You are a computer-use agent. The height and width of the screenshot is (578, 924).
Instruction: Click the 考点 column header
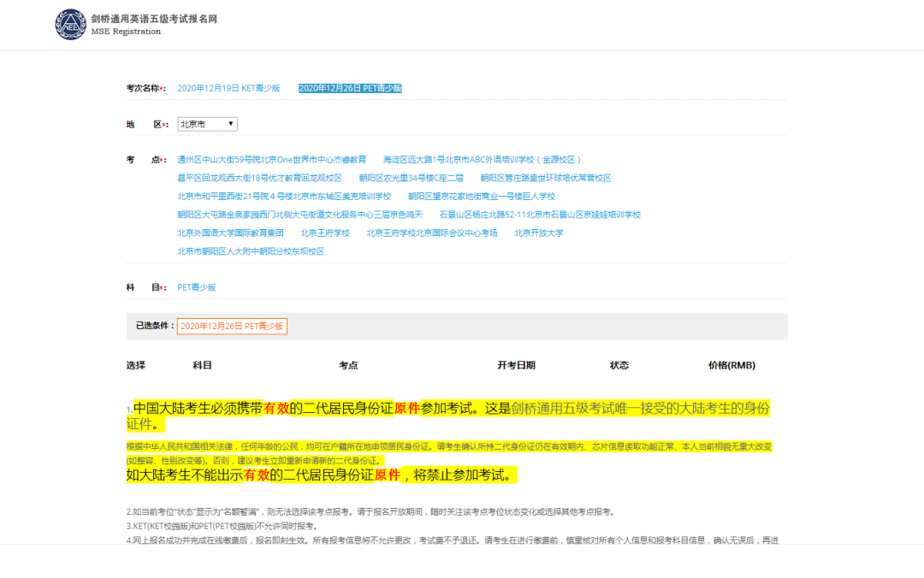(x=347, y=365)
